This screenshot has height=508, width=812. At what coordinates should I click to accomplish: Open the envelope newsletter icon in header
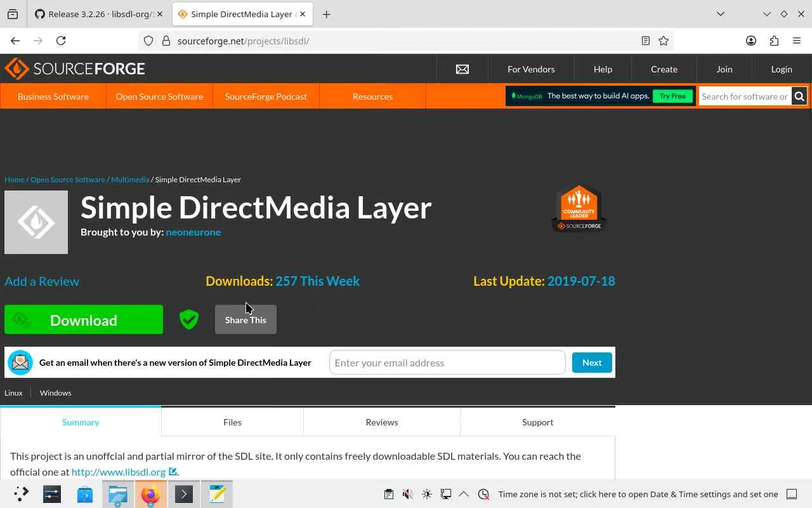pyautogui.click(x=462, y=69)
